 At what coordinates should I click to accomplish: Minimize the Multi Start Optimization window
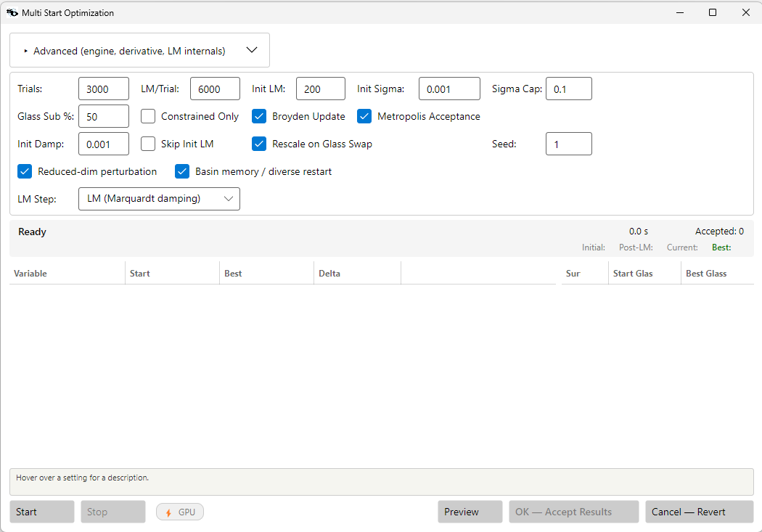coord(680,12)
